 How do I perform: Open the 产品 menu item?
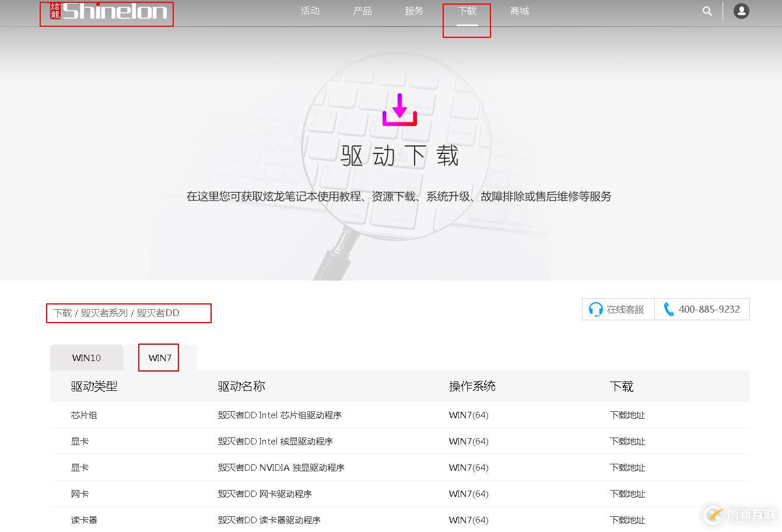point(362,10)
